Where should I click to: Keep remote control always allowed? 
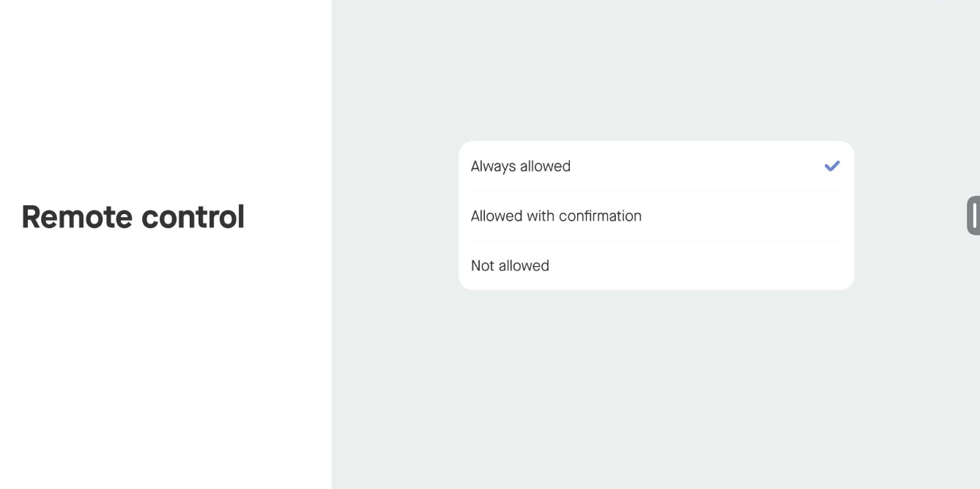pos(656,166)
